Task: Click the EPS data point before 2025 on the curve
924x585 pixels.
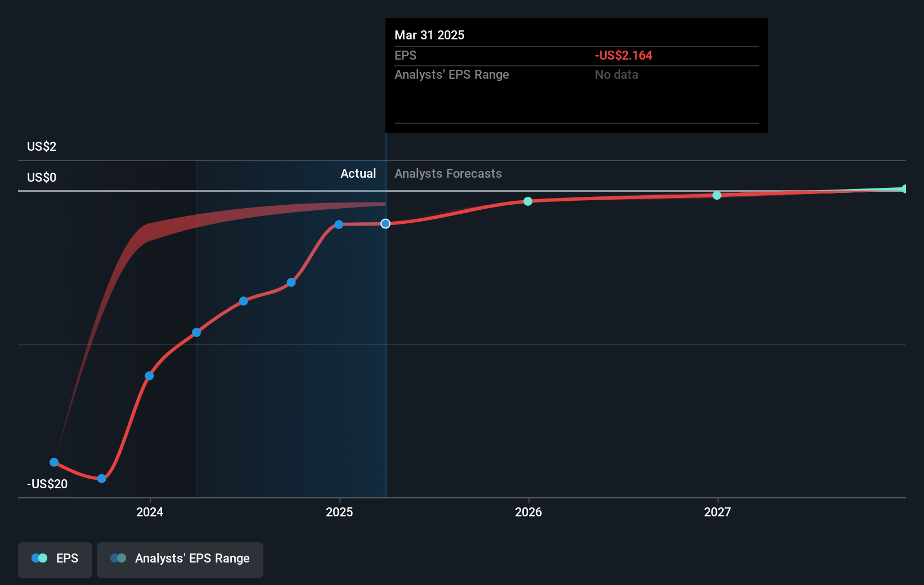Action: tap(291, 282)
